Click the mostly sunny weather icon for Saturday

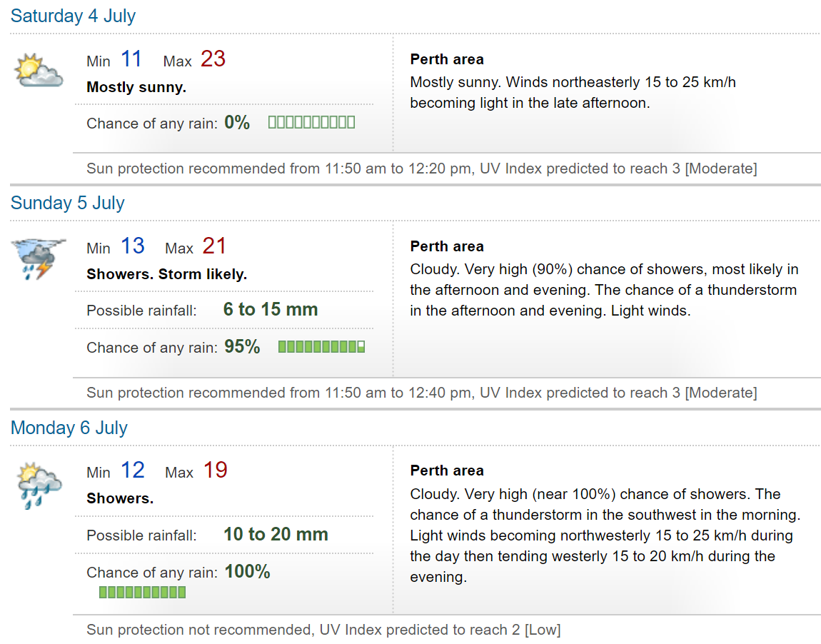39,70
